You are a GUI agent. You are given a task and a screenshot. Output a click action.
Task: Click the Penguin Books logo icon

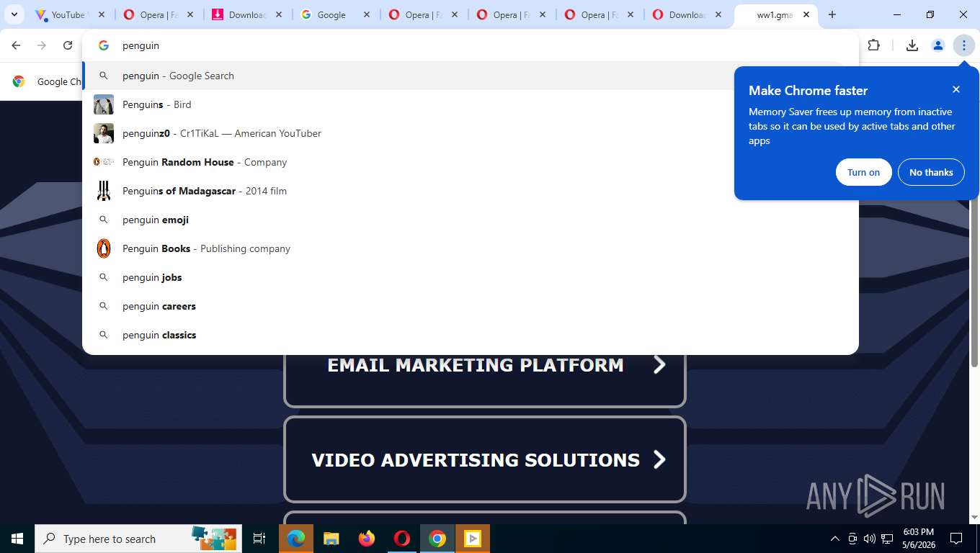coord(104,248)
